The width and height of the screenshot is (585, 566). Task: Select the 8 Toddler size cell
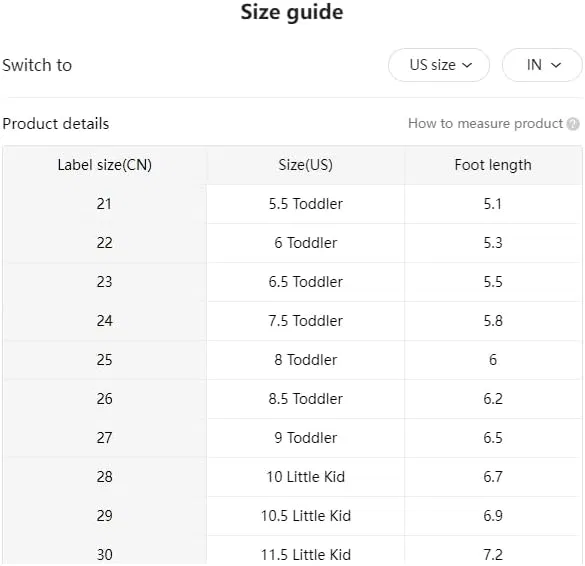click(306, 360)
